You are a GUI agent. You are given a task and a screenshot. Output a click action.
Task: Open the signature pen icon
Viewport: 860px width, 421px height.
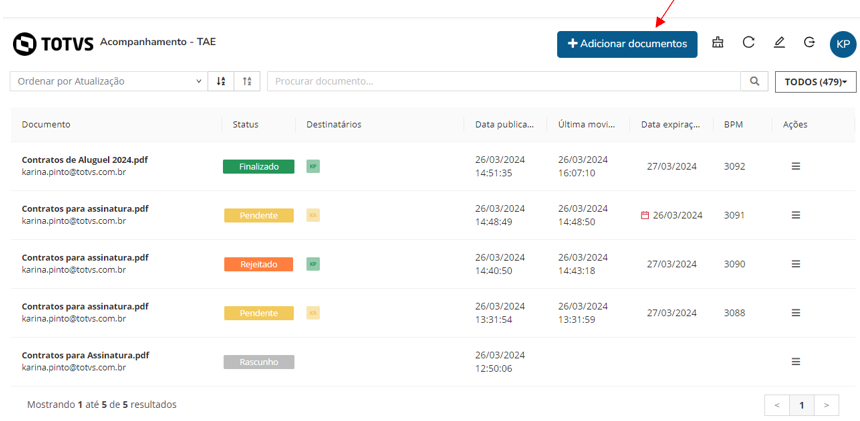[x=779, y=43]
